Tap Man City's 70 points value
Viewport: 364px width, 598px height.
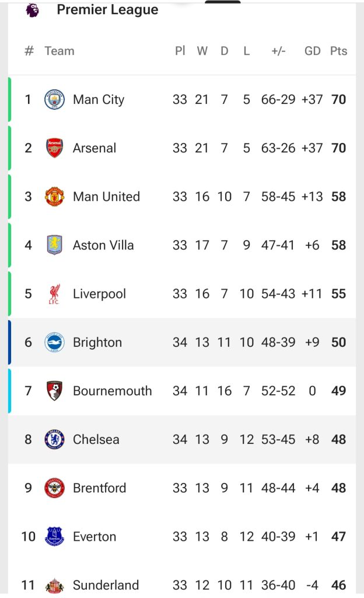338,100
